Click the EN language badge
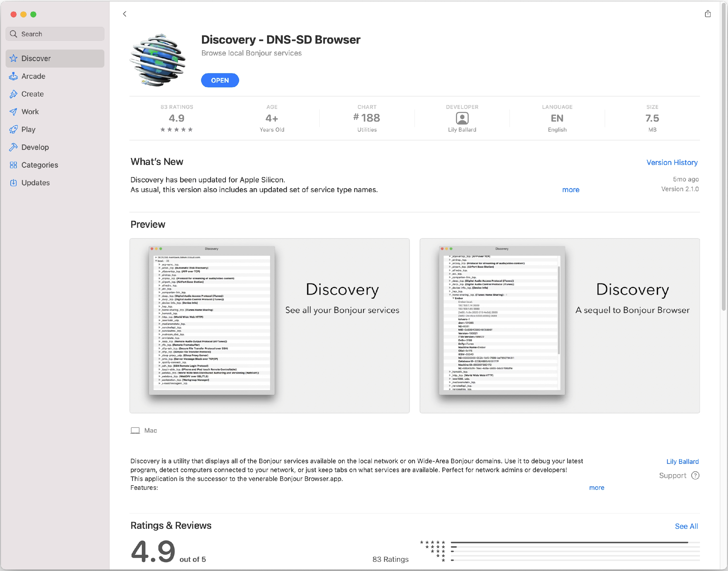 coord(557,118)
